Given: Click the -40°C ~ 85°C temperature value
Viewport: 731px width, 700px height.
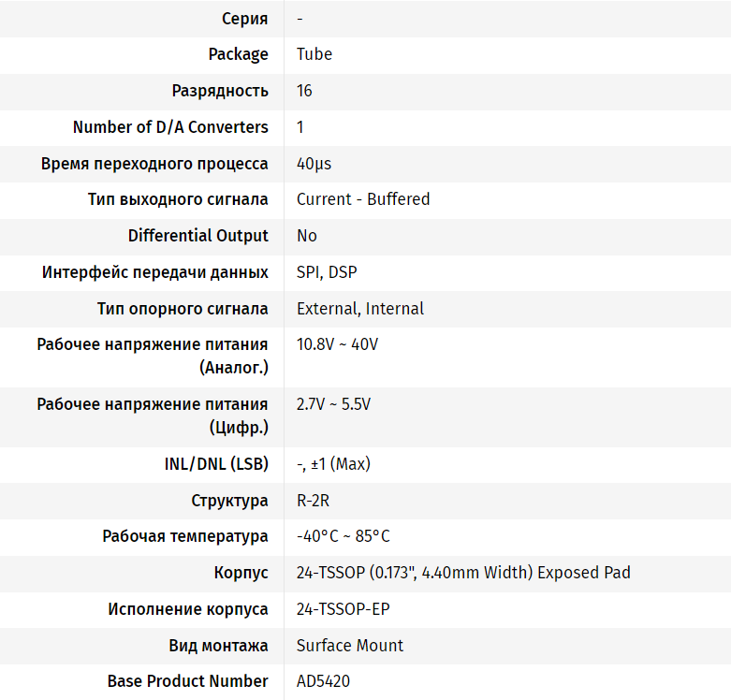Looking at the screenshot, I should (343, 536).
